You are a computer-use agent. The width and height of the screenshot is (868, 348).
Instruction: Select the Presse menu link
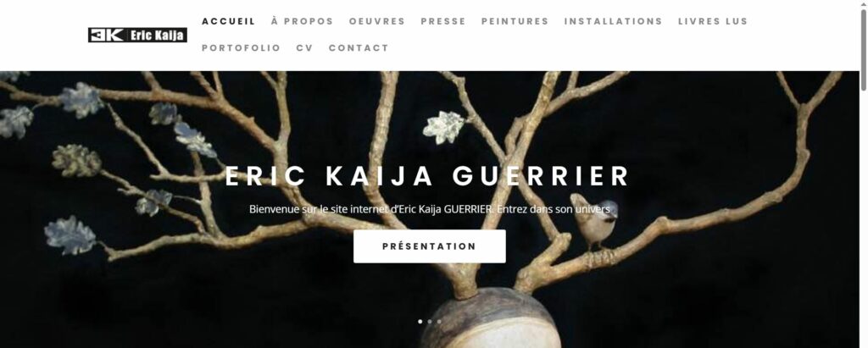click(x=443, y=21)
